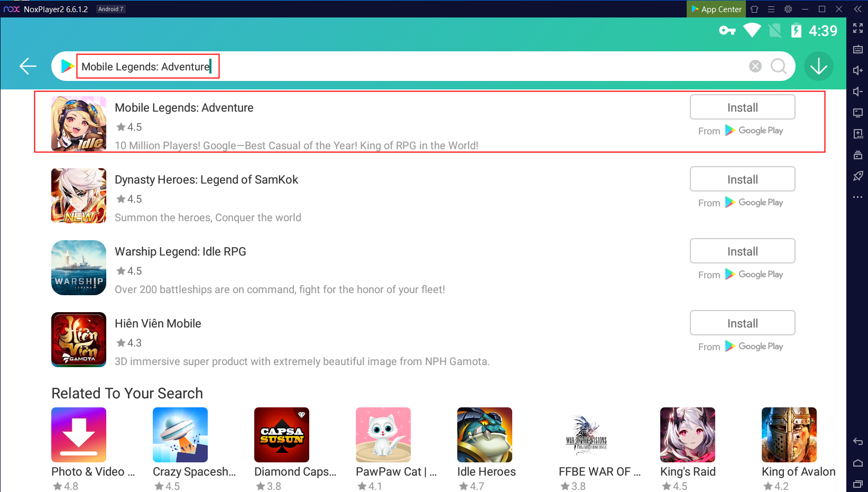Open the keyboard mapping sidebar icon
This screenshot has height=492, width=868.
click(x=857, y=49)
